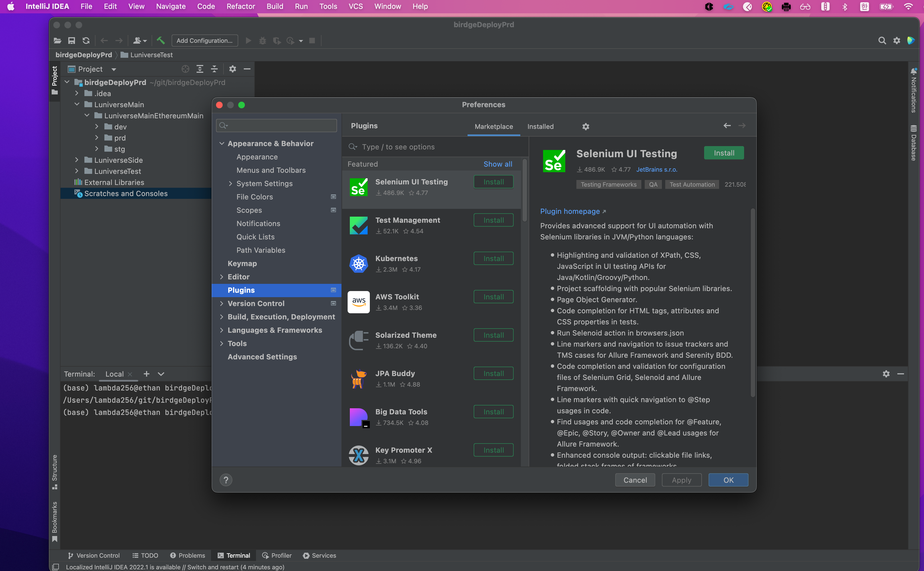Expand the LuniverseSide folder
Screen dimensions: 924x571
[77, 160]
